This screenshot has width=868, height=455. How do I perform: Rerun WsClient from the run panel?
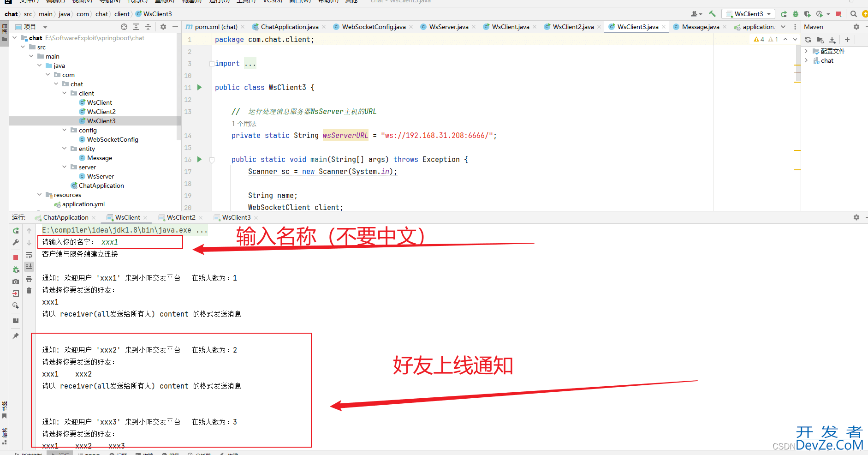tap(16, 230)
